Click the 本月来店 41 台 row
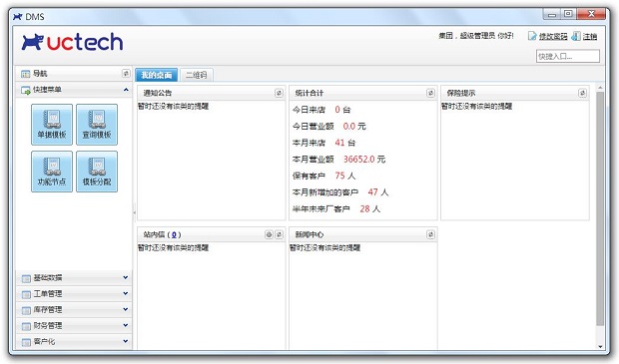The width and height of the screenshot is (619, 364). pyautogui.click(x=323, y=143)
